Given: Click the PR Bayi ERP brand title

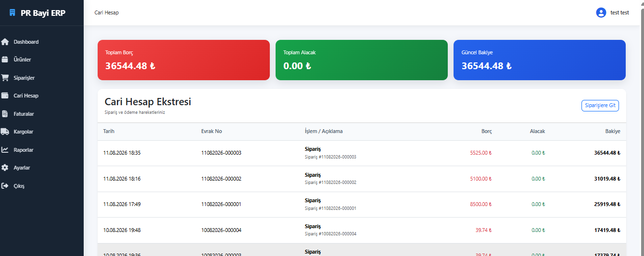Looking at the screenshot, I should pos(43,13).
